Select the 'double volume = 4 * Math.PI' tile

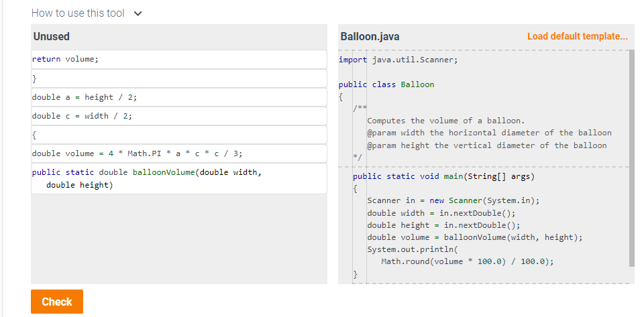point(179,153)
